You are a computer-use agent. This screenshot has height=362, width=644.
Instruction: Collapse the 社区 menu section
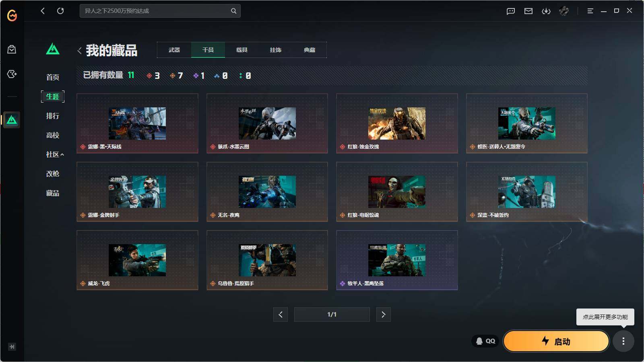click(55, 154)
